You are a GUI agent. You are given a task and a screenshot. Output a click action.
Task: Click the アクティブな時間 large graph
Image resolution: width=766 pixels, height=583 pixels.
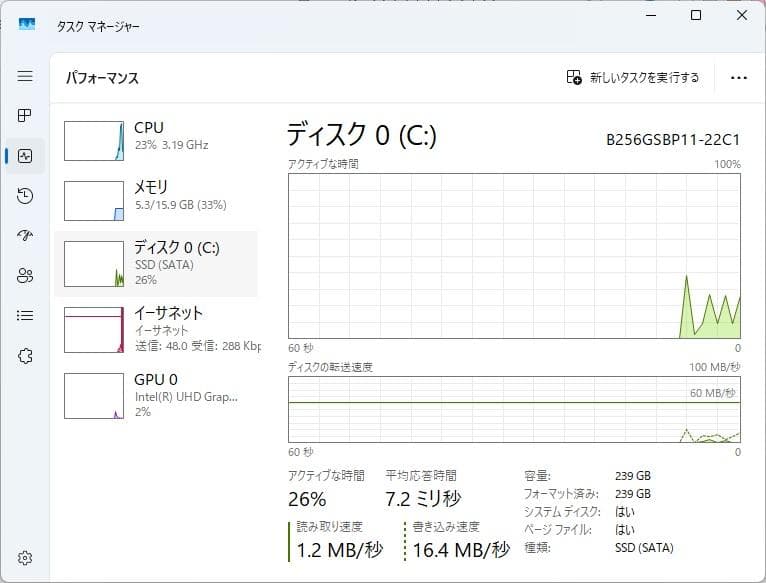coord(514,256)
